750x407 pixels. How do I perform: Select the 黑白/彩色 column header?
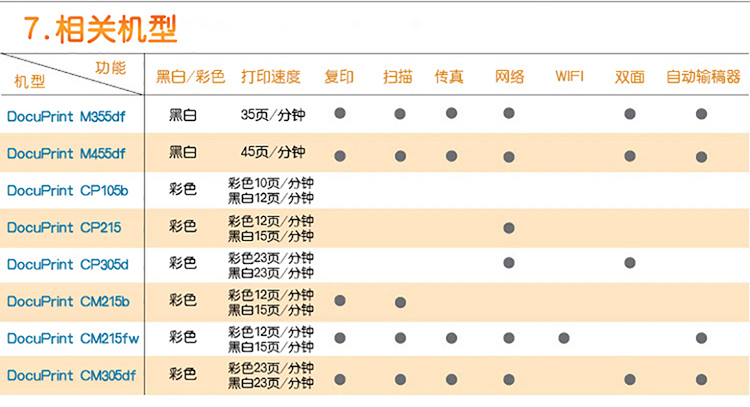coord(191,77)
